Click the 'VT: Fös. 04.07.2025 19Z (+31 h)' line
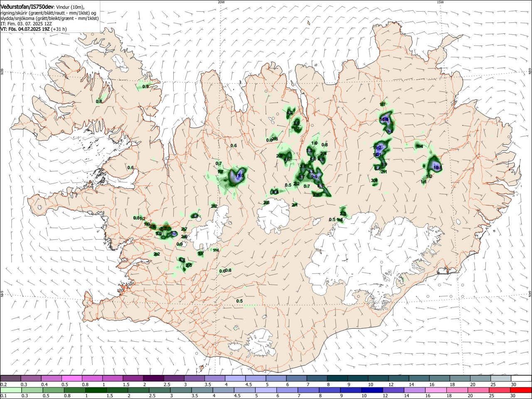The image size is (532, 399). [33, 29]
